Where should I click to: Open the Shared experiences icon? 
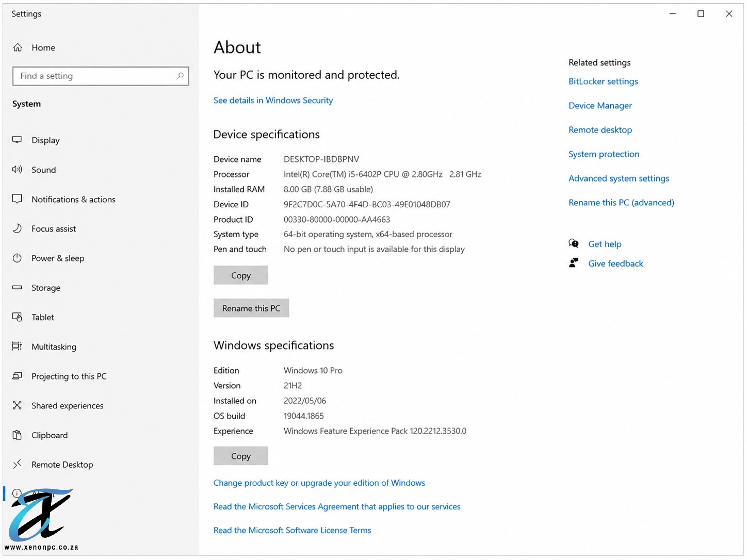point(17,405)
